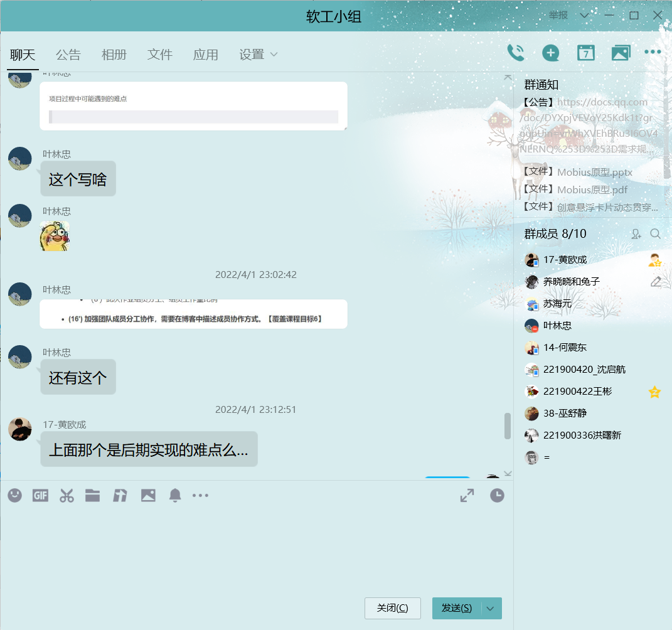Click the 上面那个是后期实现的难点么 message
This screenshot has height=630, width=672.
point(149,449)
